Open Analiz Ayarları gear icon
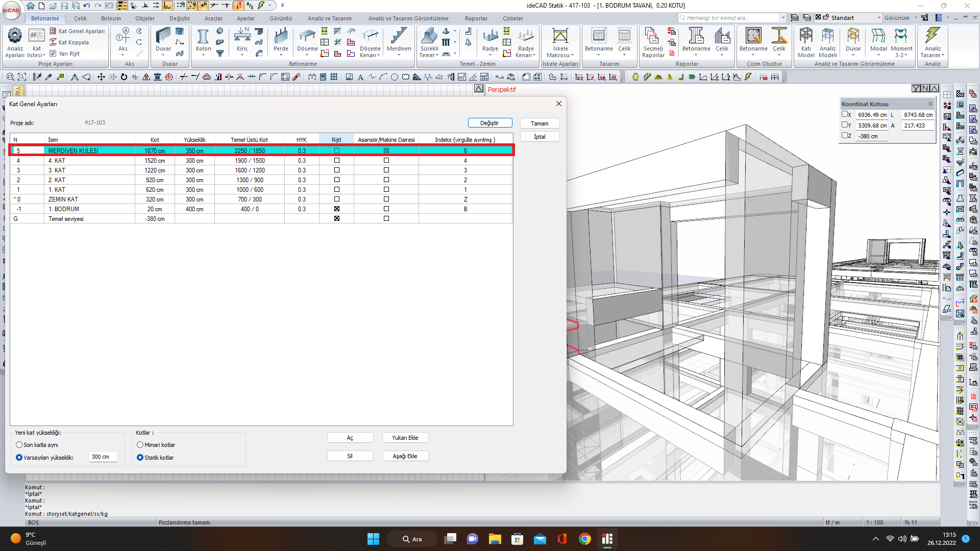 tap(15, 36)
